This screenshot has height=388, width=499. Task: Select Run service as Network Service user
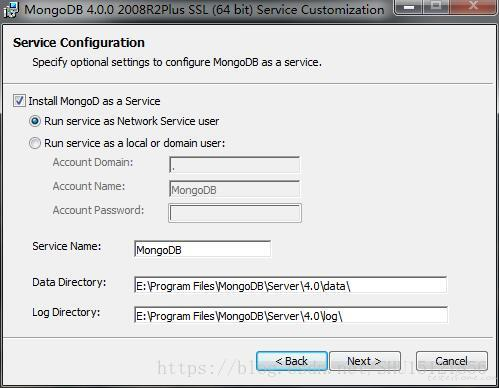click(35, 121)
